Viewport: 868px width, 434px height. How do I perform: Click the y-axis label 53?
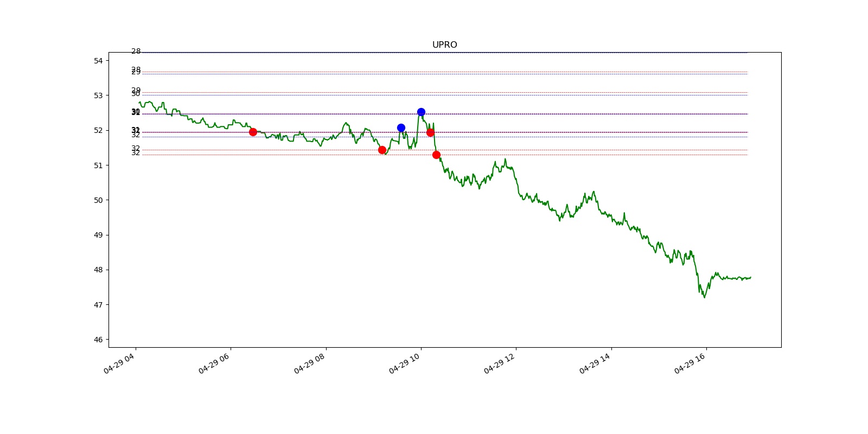(98, 95)
